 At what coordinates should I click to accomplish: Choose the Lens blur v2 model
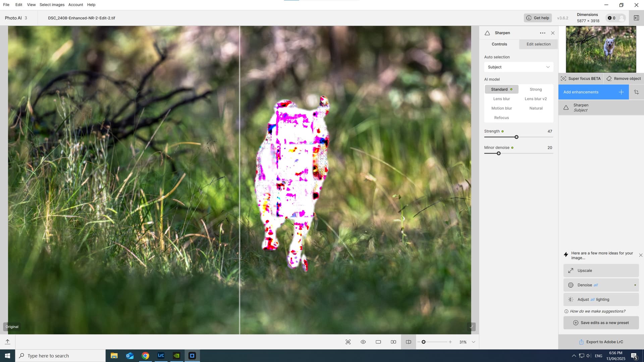(536, 99)
